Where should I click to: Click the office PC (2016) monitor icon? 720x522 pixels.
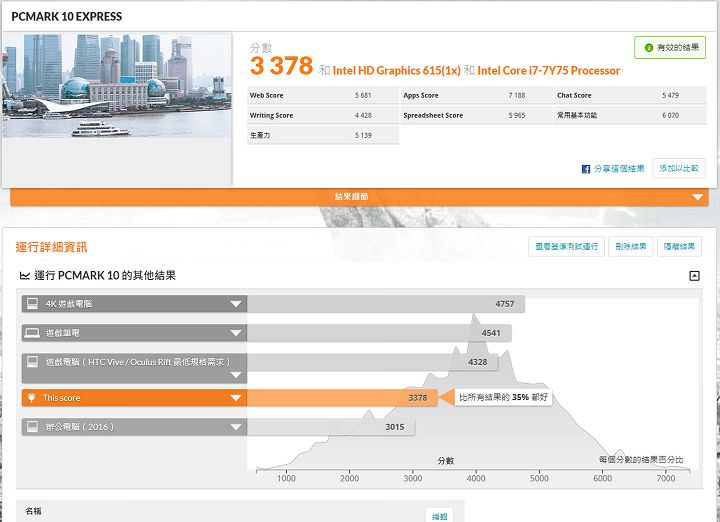click(x=33, y=427)
